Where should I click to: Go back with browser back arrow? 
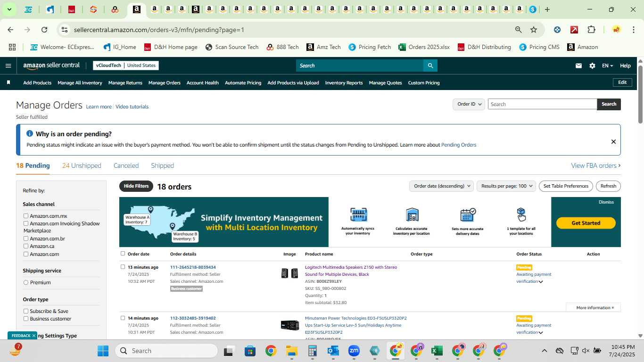10,30
